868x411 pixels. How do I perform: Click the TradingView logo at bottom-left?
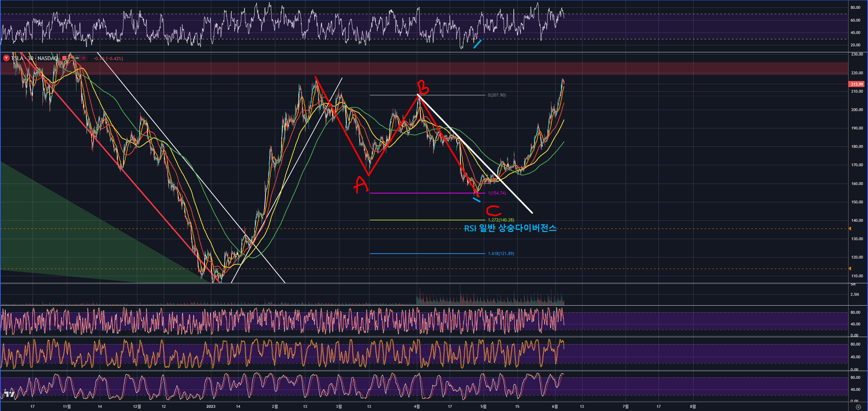(9, 394)
